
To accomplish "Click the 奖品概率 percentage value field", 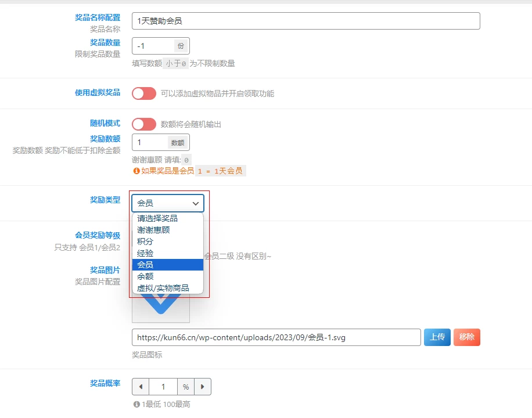I will [163, 386].
